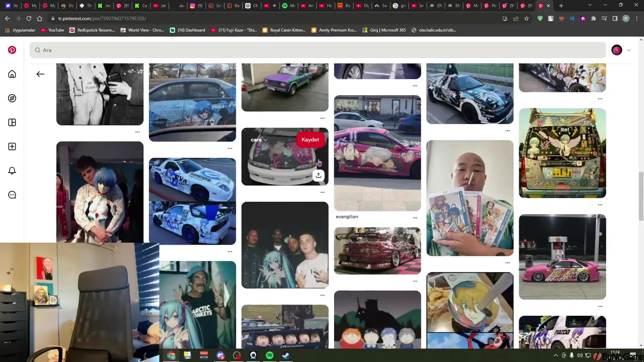Open the Arctic Monkeys shirt man with Miku pin
Image resolution: width=644 pixels, height=362 pixels.
tap(198, 305)
